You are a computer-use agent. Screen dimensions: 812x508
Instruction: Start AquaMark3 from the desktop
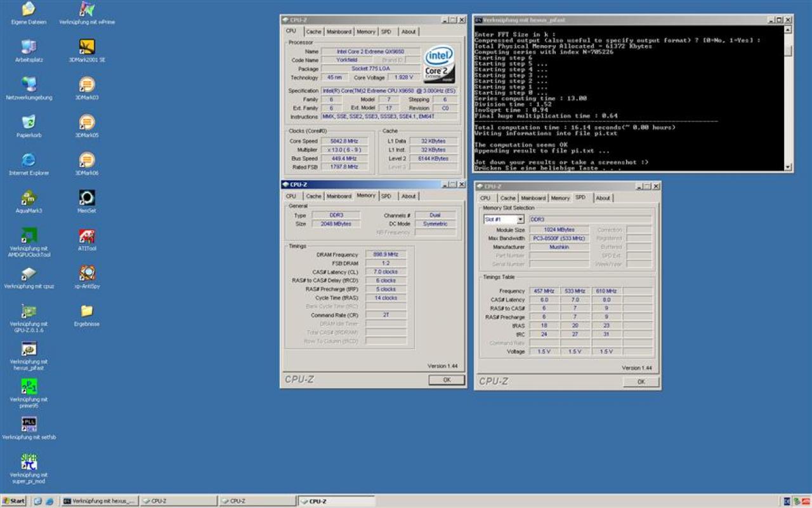[x=29, y=197]
